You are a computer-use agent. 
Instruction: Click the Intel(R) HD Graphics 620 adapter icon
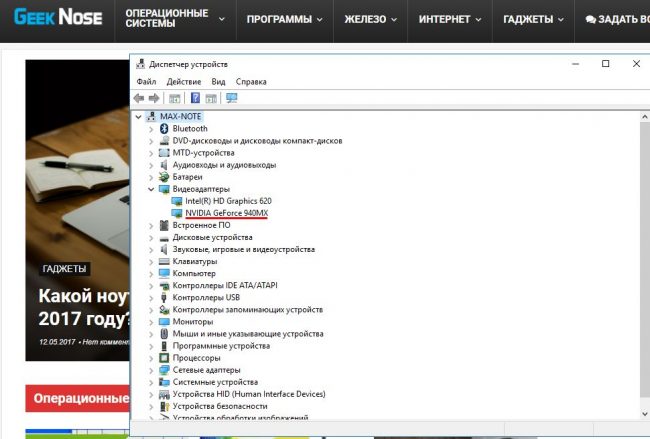[177, 201]
